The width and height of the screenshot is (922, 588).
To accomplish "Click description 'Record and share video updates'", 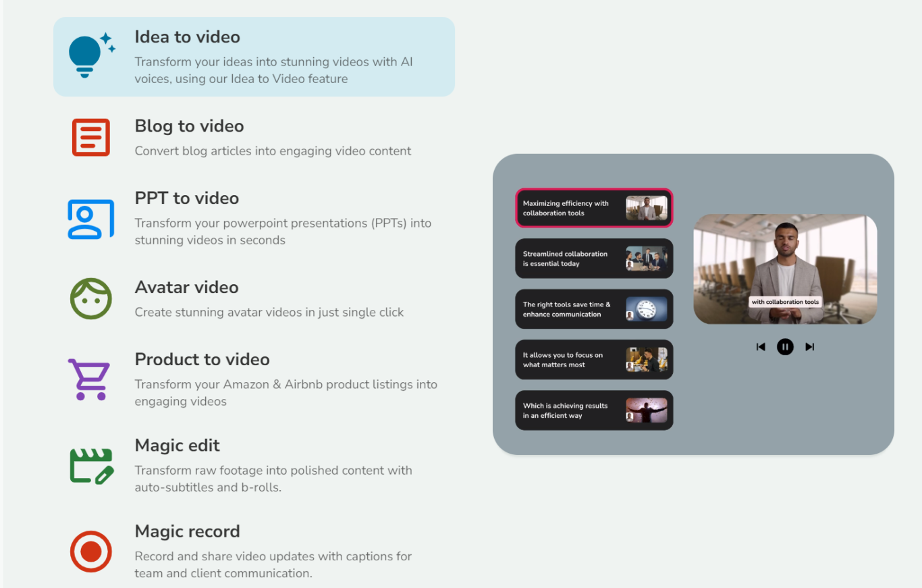I will click(273, 564).
